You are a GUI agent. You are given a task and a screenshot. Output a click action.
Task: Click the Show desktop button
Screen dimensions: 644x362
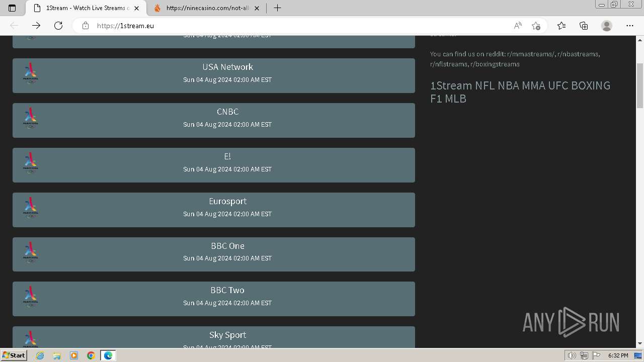(x=638, y=355)
